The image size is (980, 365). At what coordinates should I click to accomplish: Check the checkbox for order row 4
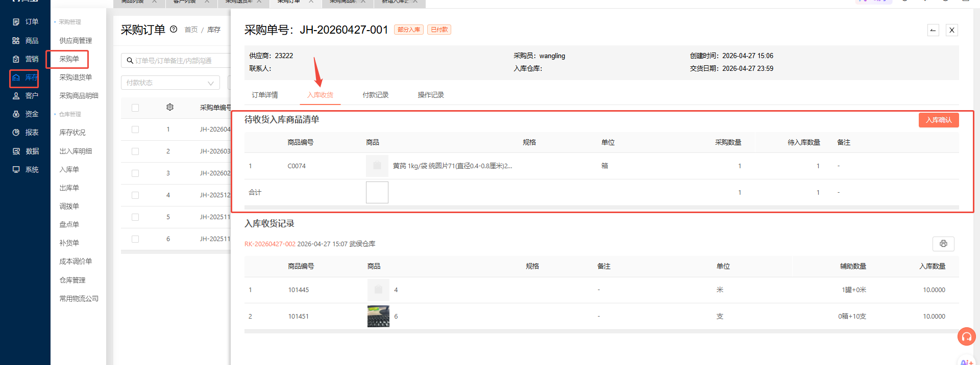135,195
